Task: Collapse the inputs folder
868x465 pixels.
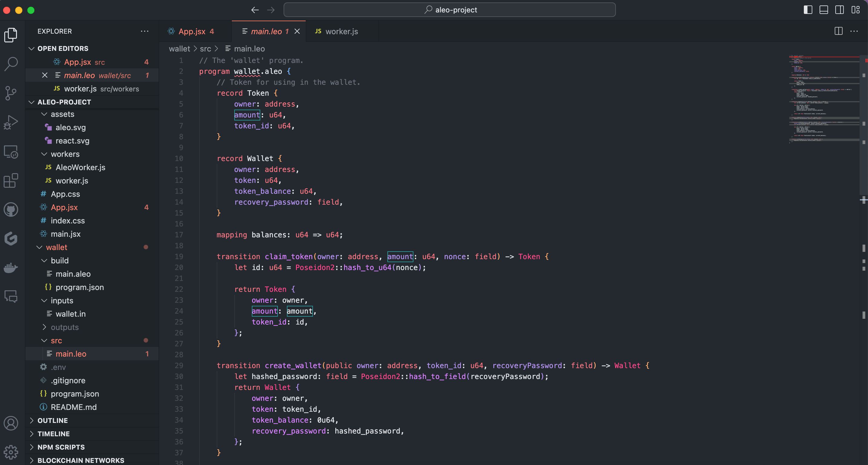Action: coord(44,301)
